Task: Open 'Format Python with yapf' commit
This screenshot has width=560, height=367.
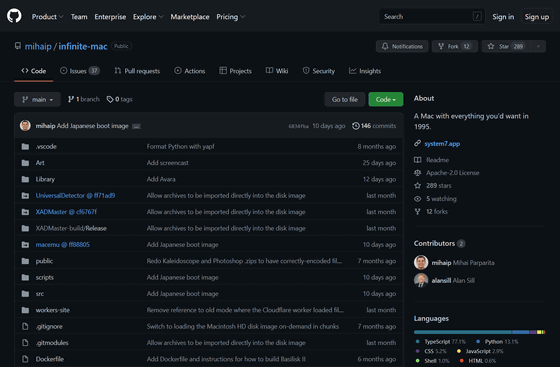Action: tap(180, 146)
